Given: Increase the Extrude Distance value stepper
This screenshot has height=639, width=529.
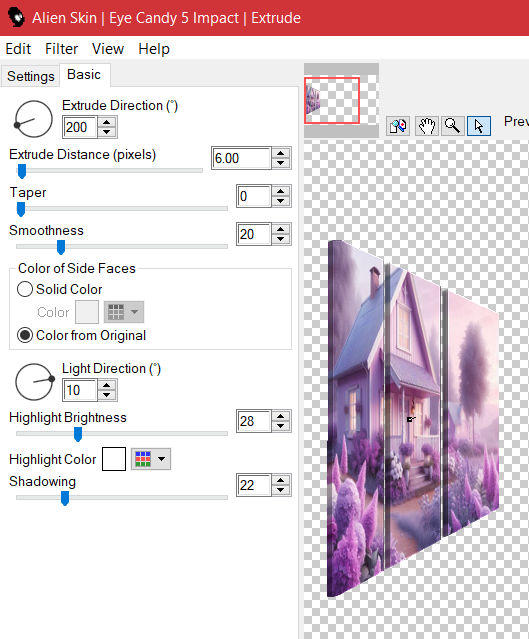Looking at the screenshot, I should coord(280,153).
